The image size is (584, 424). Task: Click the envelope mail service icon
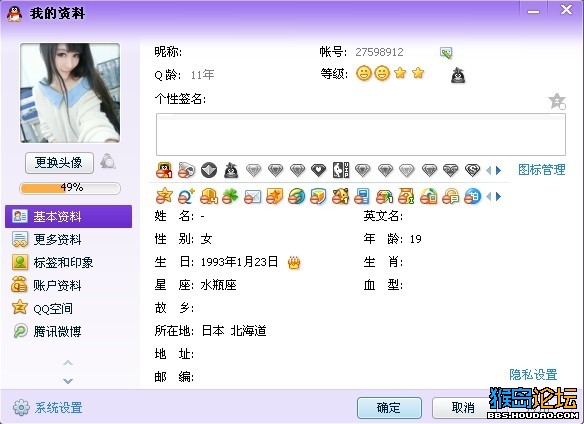pyautogui.click(x=252, y=196)
